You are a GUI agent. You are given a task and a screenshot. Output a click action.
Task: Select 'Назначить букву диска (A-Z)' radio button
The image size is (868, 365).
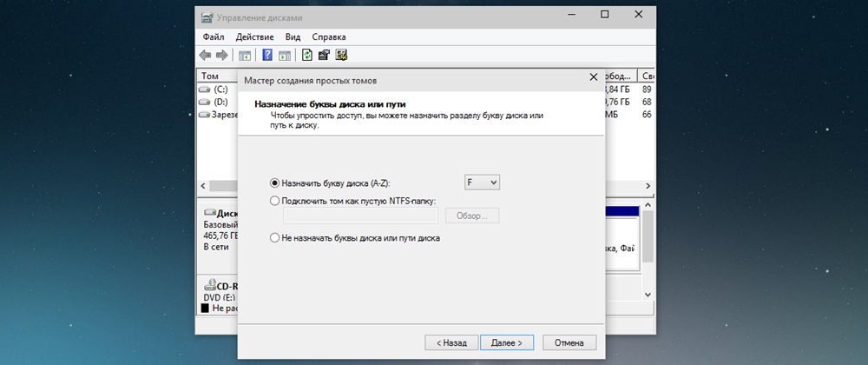click(275, 183)
